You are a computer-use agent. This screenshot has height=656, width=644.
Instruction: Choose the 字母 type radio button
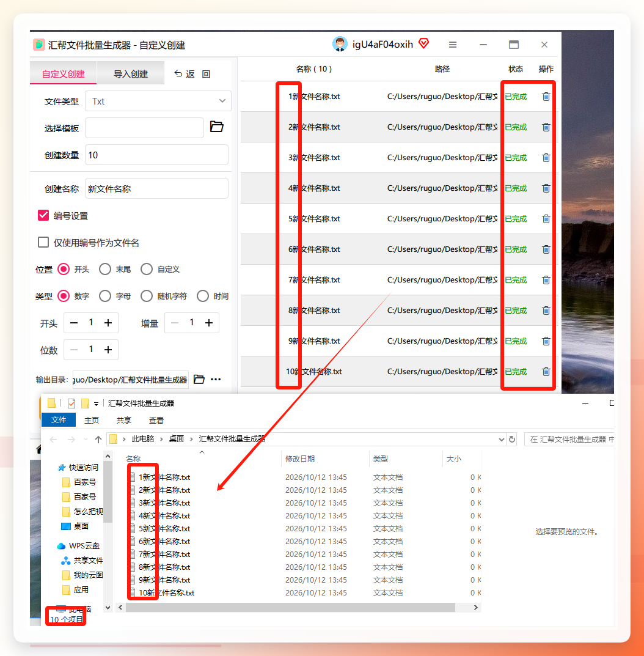[x=105, y=296]
